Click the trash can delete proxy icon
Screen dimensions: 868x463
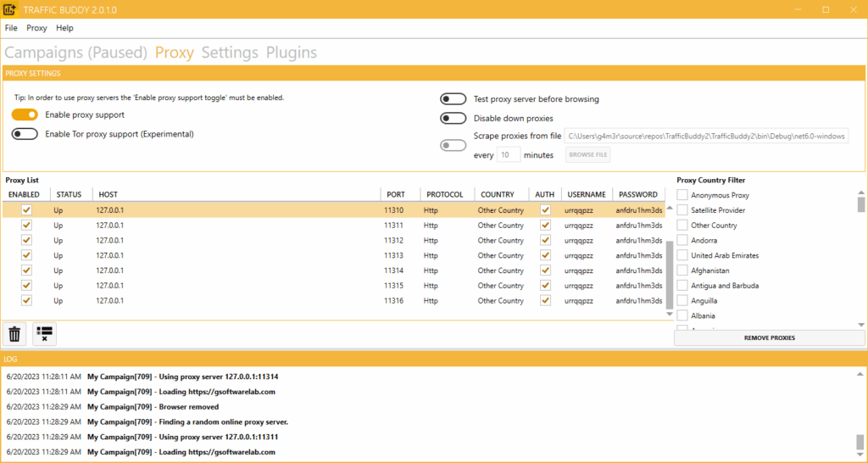click(x=14, y=334)
